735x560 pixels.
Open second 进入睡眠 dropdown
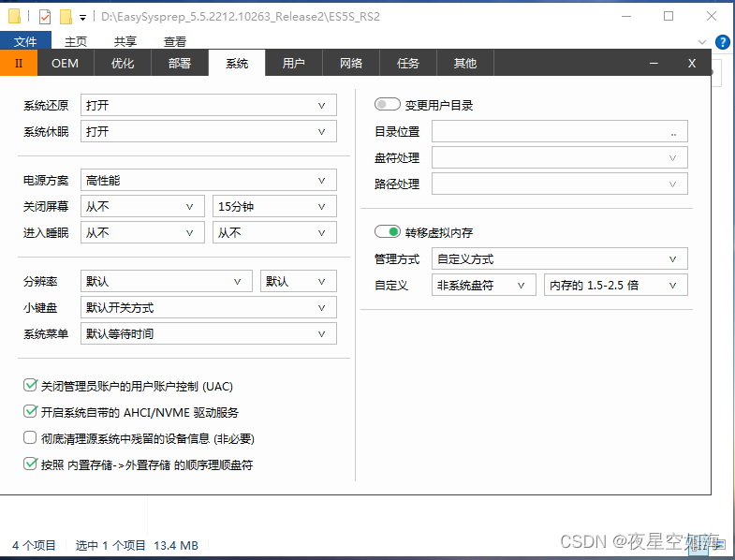click(x=274, y=232)
